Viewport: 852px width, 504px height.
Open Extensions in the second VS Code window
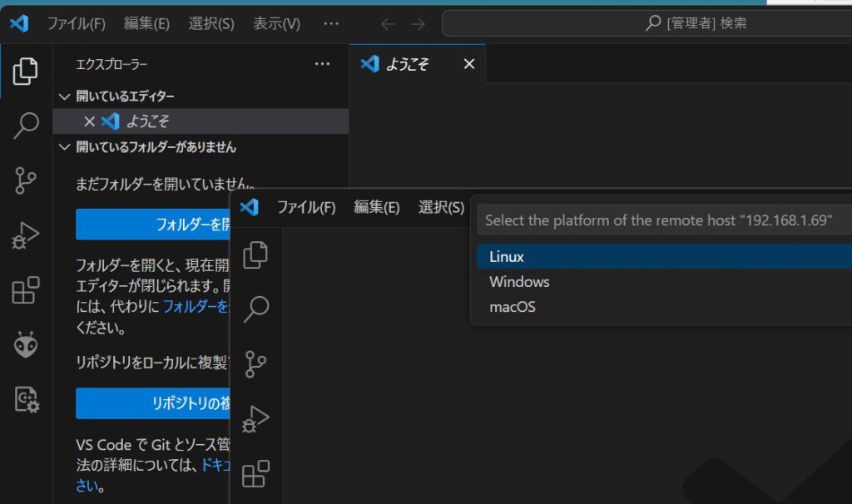click(x=254, y=472)
